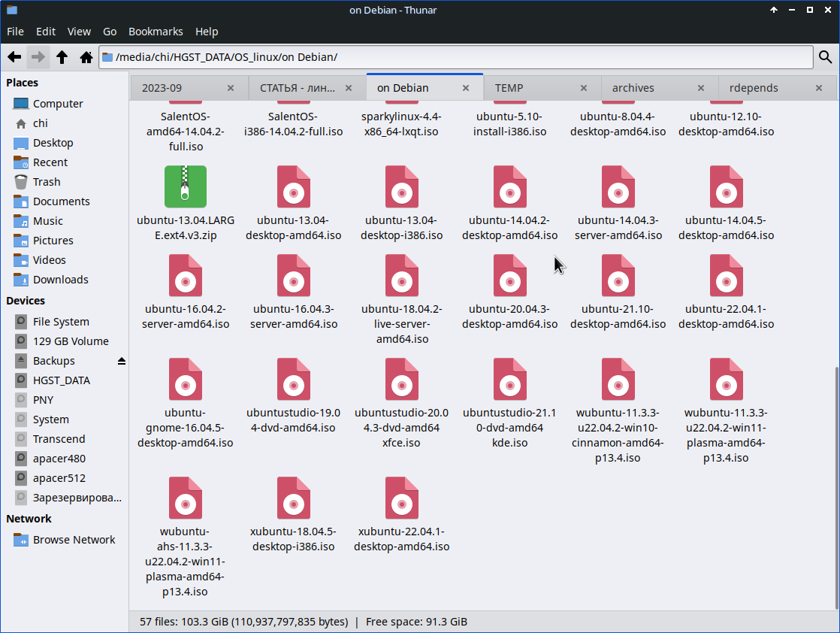Screen dimensions: 840x633
Task: Go to parent folder with up arrow
Action: click(62, 57)
